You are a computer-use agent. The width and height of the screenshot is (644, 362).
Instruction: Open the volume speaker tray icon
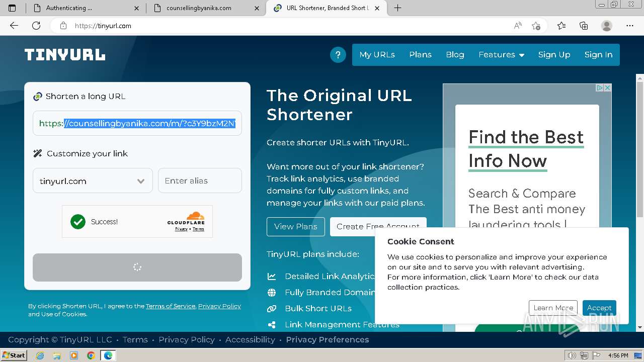click(x=573, y=355)
